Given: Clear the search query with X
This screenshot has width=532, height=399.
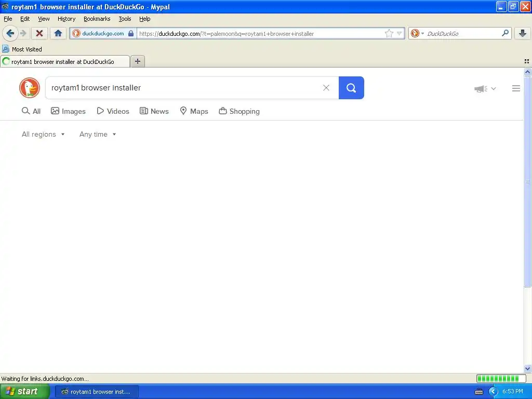Looking at the screenshot, I should tap(326, 88).
